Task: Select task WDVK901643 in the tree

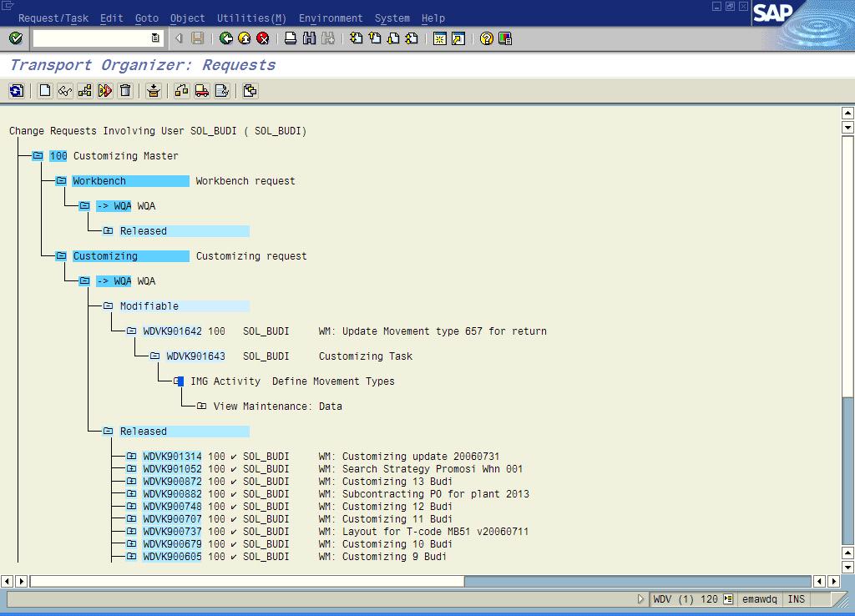Action: point(195,356)
